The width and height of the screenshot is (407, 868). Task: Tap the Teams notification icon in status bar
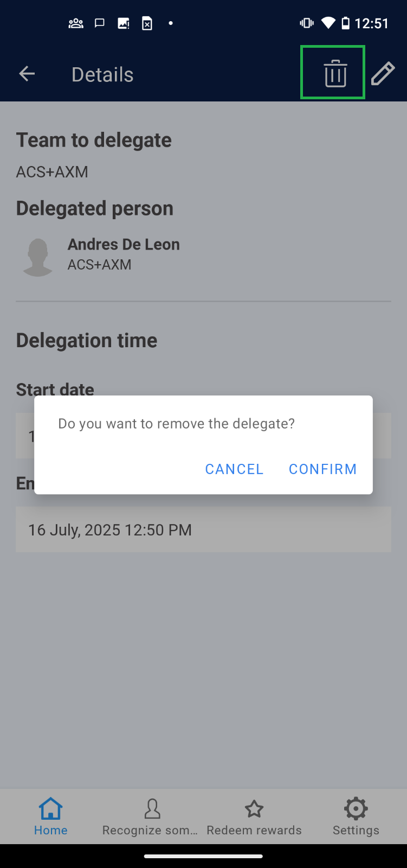point(76,23)
